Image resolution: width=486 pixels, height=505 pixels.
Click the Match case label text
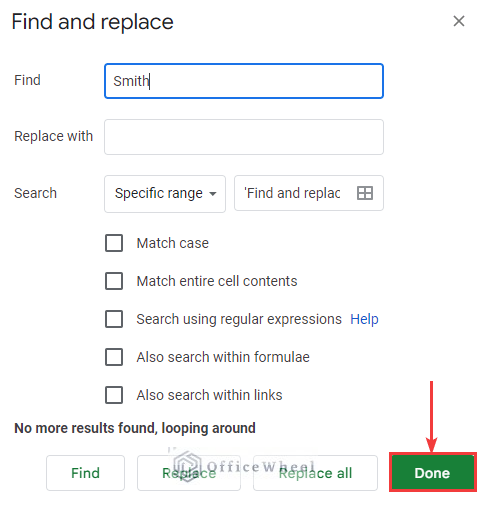point(173,243)
